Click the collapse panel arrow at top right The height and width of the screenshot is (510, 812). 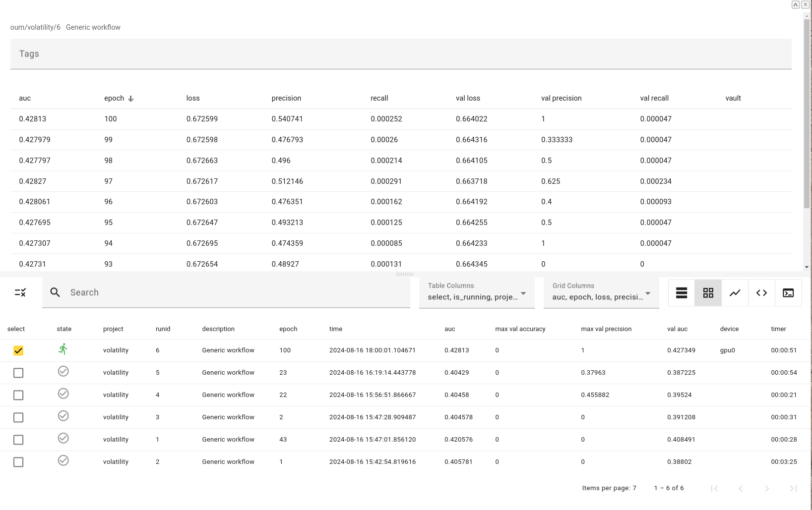795,4
